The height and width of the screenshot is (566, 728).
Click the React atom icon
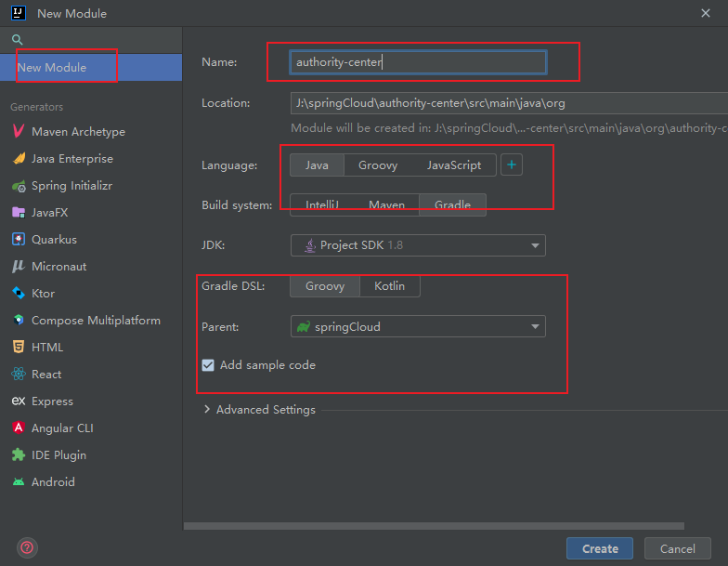click(19, 374)
